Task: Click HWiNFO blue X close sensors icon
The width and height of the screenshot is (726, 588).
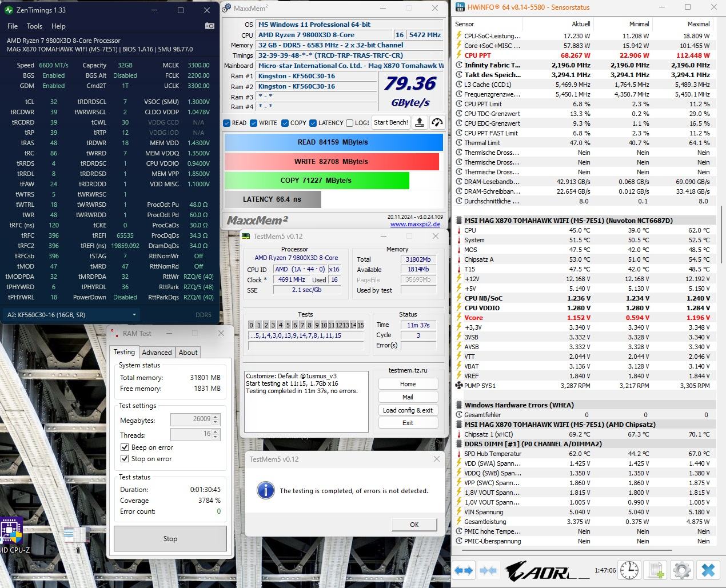Action: point(708,570)
